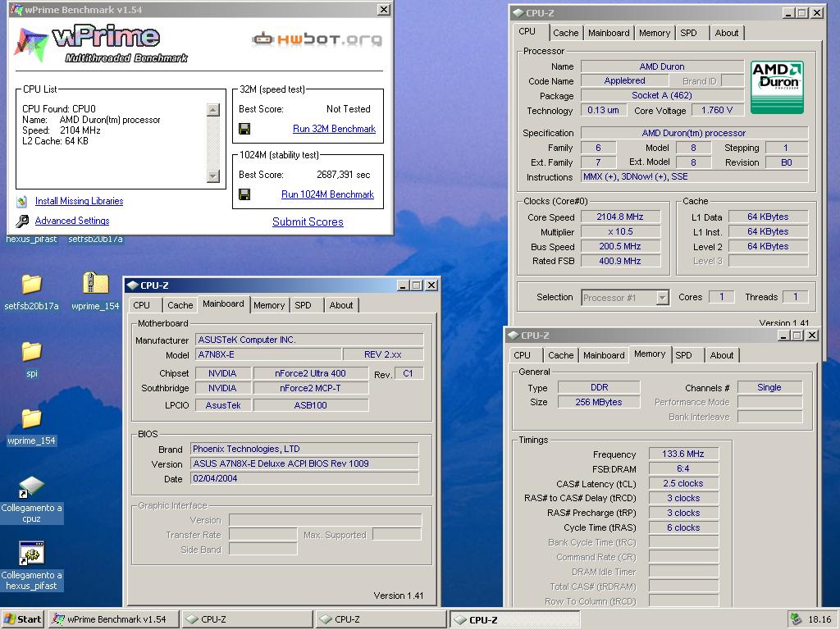
Task: Open the Processor #1 selection dropdown
Action: click(663, 297)
